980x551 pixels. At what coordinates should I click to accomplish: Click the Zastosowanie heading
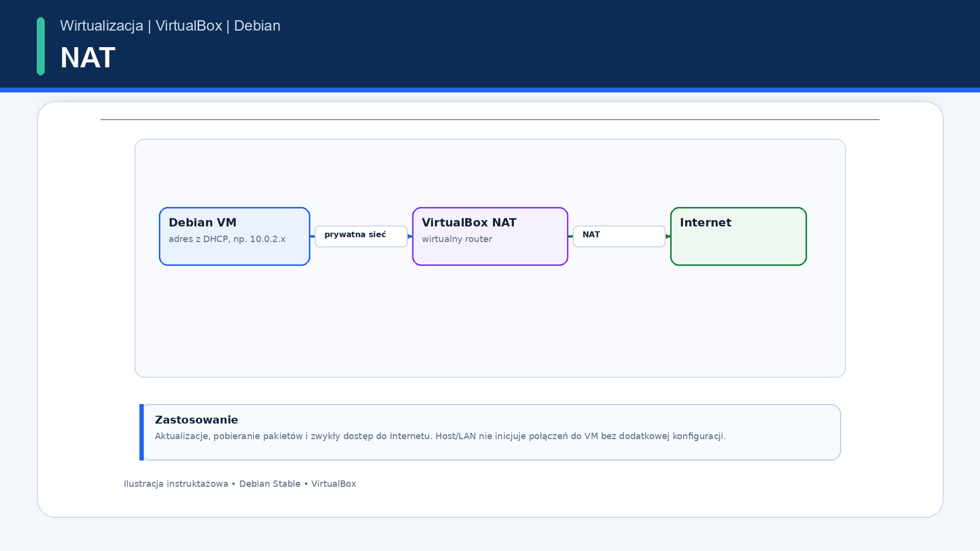197,420
